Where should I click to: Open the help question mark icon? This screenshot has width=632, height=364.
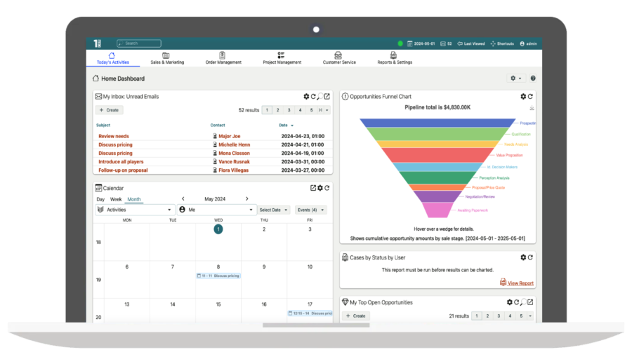coord(533,79)
